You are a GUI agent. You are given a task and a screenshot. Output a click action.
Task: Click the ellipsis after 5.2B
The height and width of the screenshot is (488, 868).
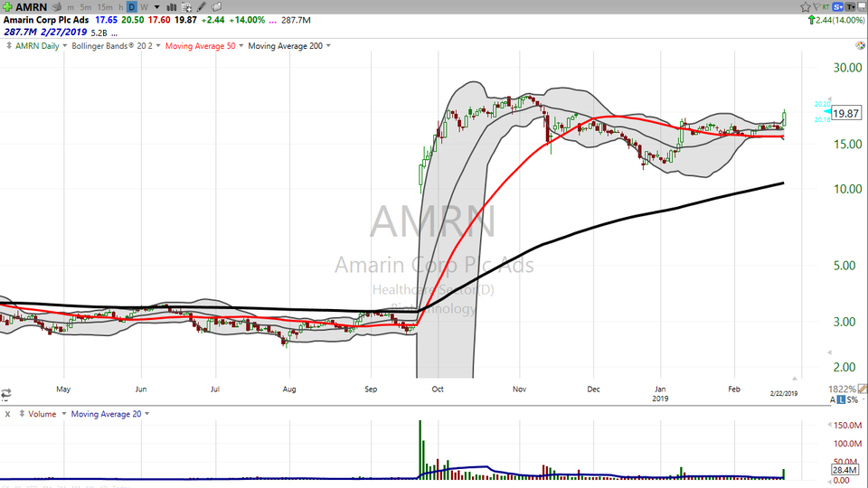point(114,33)
